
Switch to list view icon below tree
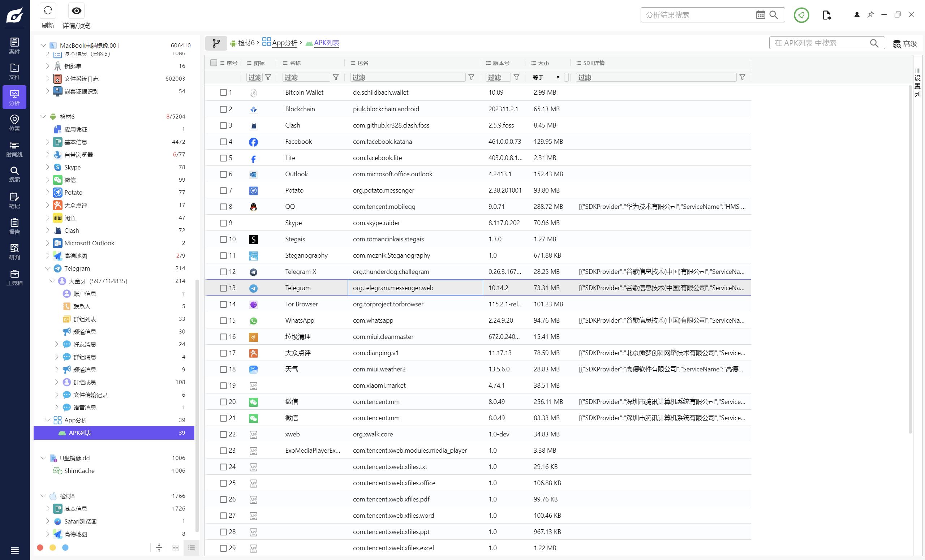click(x=192, y=548)
